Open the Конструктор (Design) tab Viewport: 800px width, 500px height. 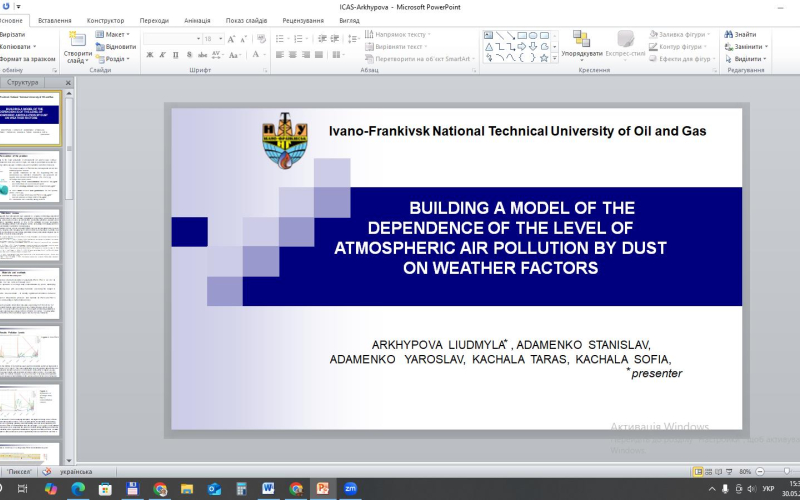pyautogui.click(x=105, y=20)
